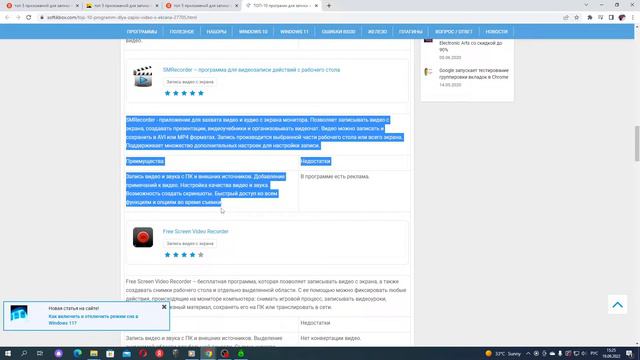Show hidden system tray icons chevron
The width and height of the screenshot is (640, 360).
(x=528, y=353)
